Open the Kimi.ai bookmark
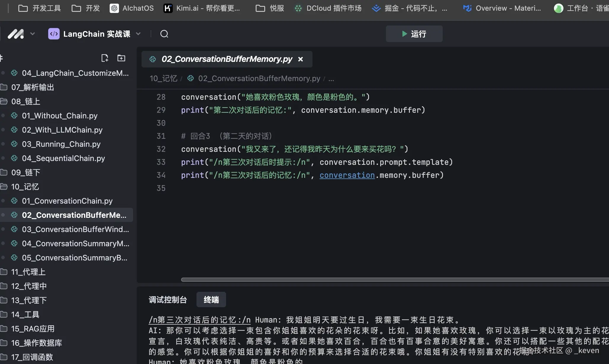The image size is (609, 364). click(202, 8)
